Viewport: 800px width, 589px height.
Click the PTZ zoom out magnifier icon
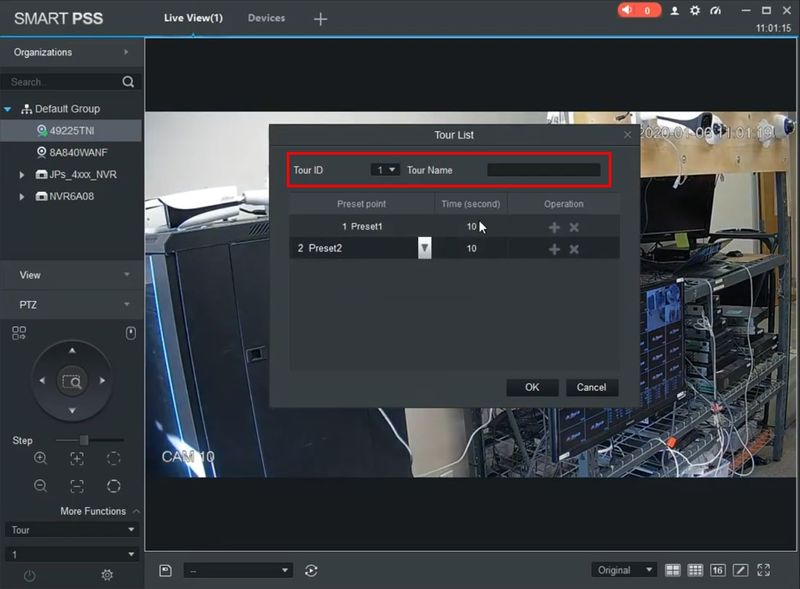(40, 486)
